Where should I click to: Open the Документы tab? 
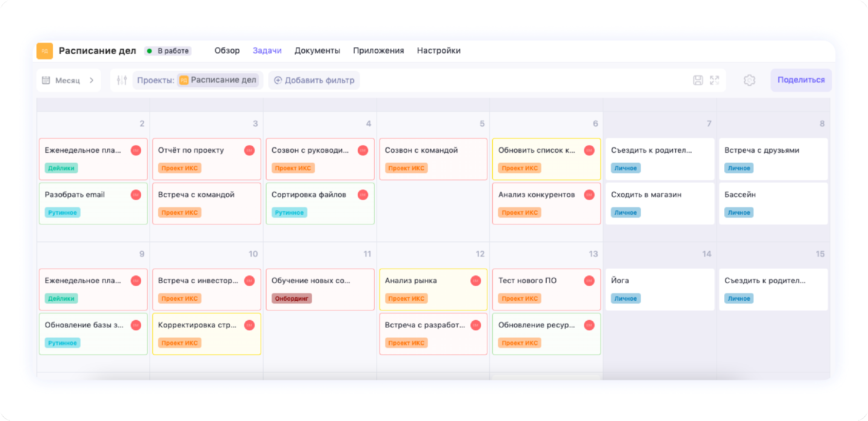[x=317, y=51]
